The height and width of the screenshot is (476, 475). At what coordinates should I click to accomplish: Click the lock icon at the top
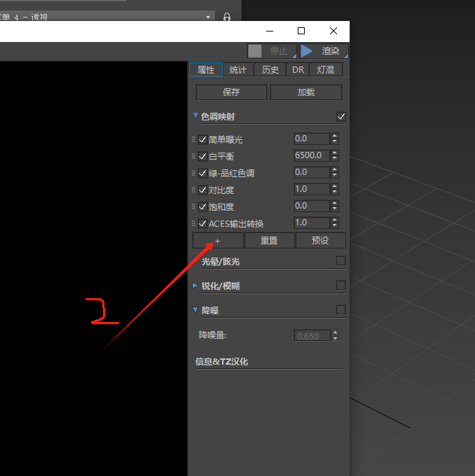pos(227,17)
